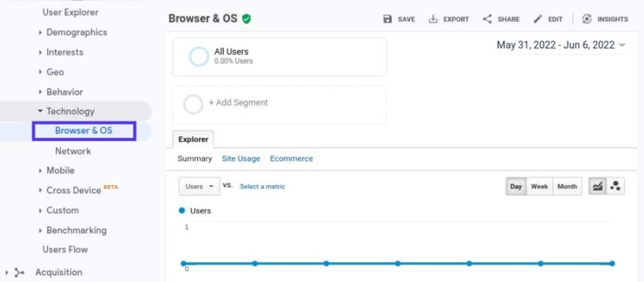The width and height of the screenshot is (644, 282).
Task: Click the Share icon
Action: tap(487, 19)
